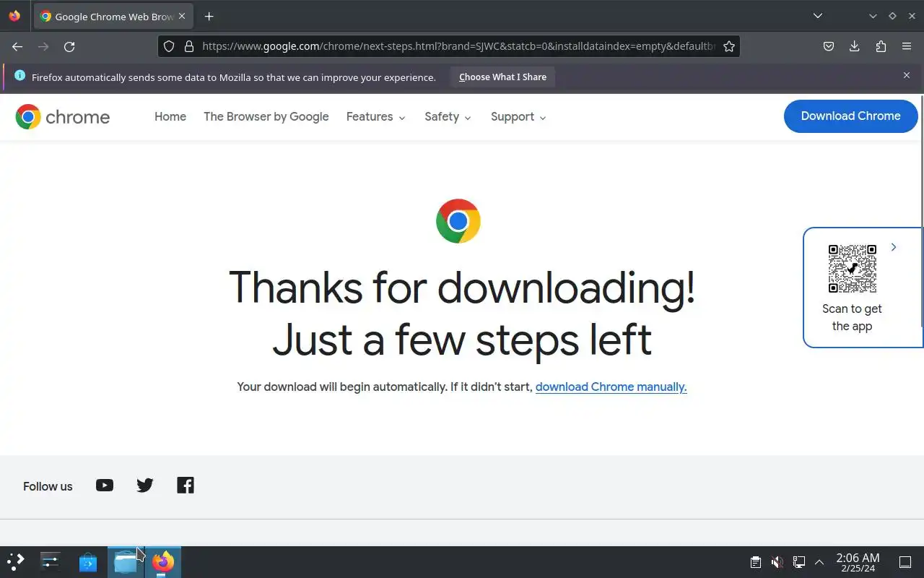
Task: Open Discover software center in taskbar
Action: [x=88, y=561]
